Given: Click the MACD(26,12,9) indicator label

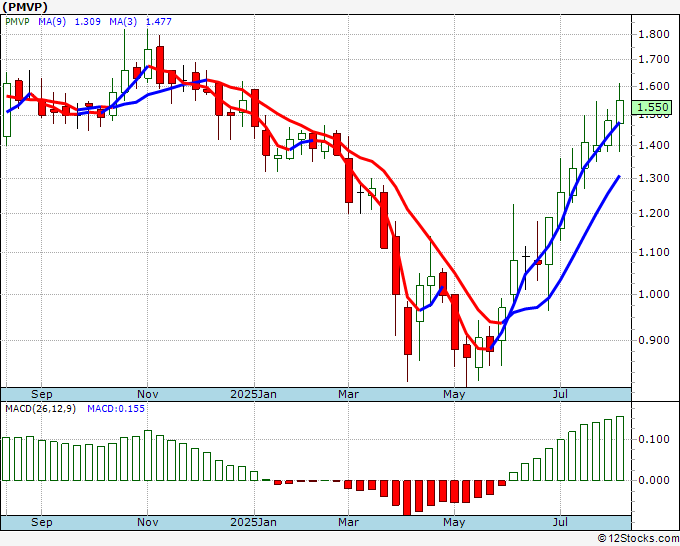Looking at the screenshot, I should tap(40, 409).
